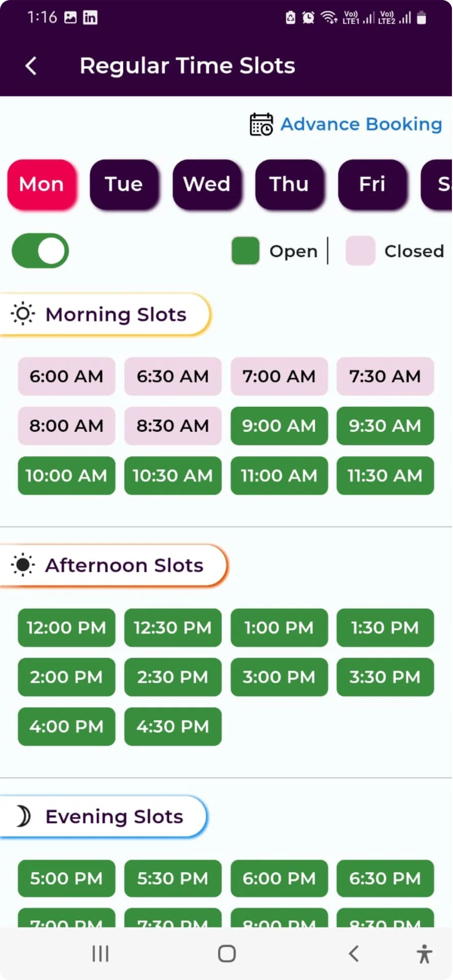Tap the back arrow in header
Screen dimensions: 453x980
pos(31,66)
